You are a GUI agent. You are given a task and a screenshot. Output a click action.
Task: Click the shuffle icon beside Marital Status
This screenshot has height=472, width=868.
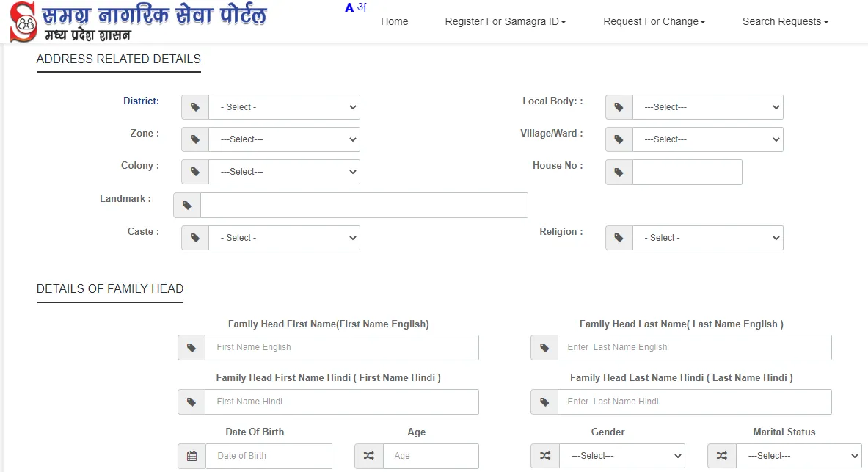722,456
